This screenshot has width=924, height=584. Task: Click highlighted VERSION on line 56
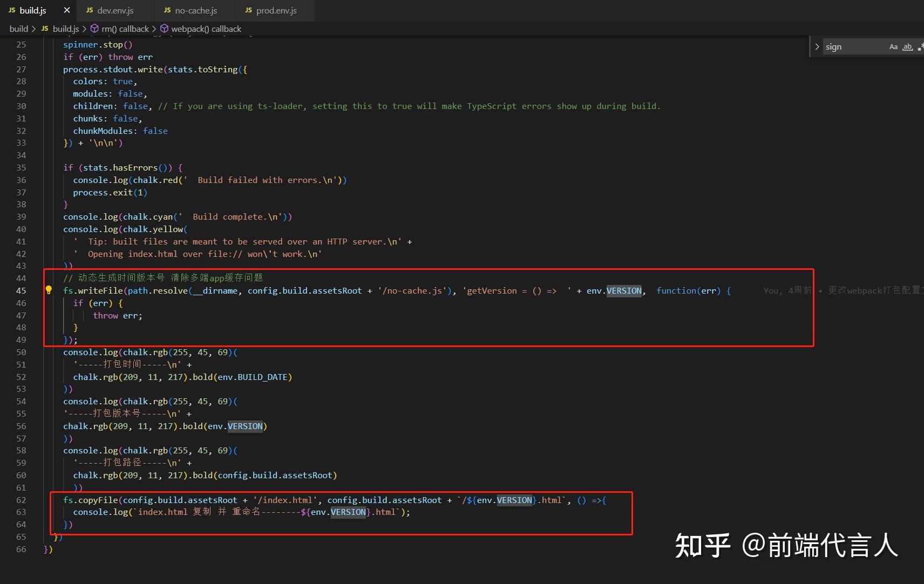click(x=245, y=426)
